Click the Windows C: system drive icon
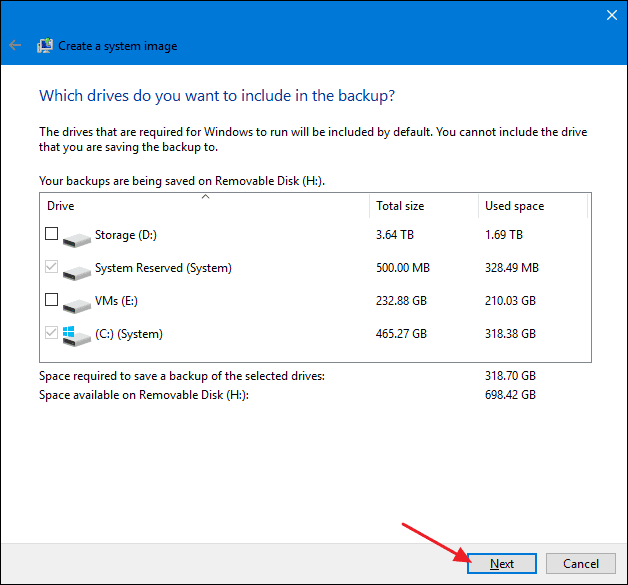The width and height of the screenshot is (628, 585). pos(76,336)
